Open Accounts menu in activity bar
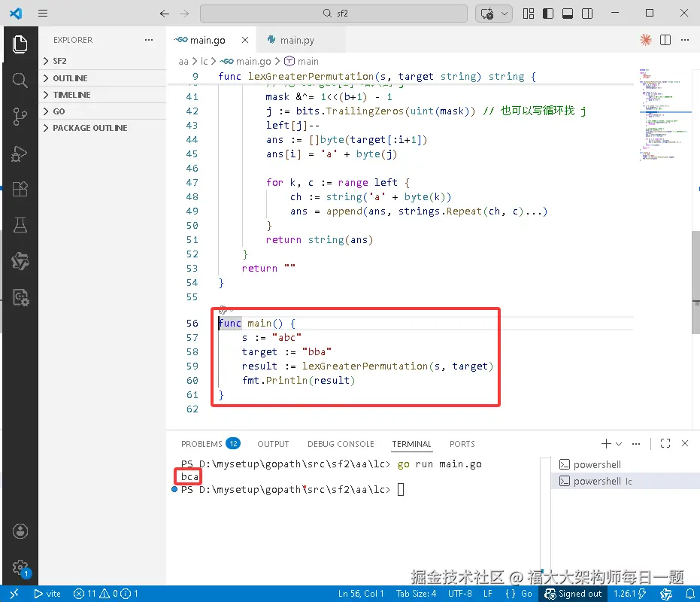The height and width of the screenshot is (602, 700). coord(20,531)
